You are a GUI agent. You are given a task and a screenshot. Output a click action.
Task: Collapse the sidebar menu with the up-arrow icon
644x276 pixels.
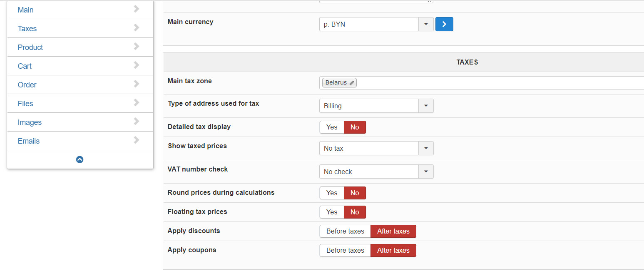80,159
